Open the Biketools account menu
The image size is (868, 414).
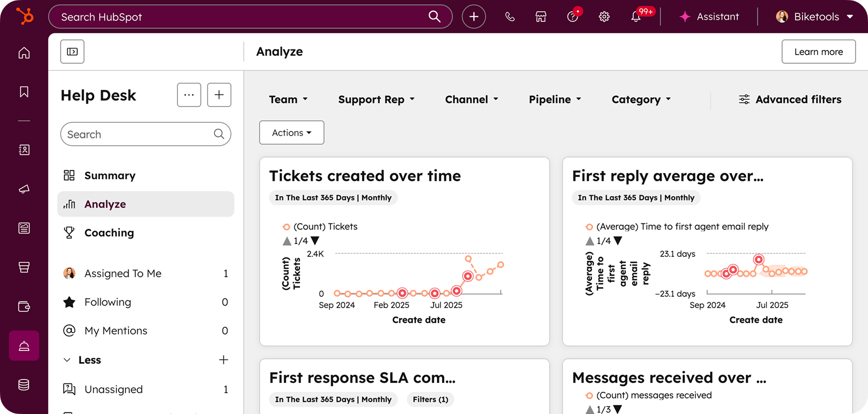click(x=815, y=17)
